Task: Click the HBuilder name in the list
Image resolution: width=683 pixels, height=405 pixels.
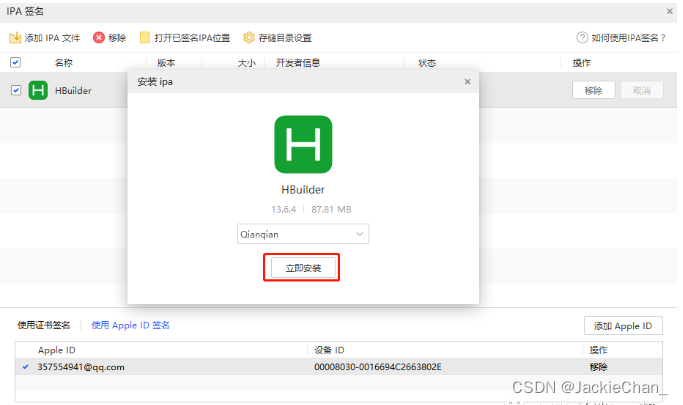Action: [73, 91]
